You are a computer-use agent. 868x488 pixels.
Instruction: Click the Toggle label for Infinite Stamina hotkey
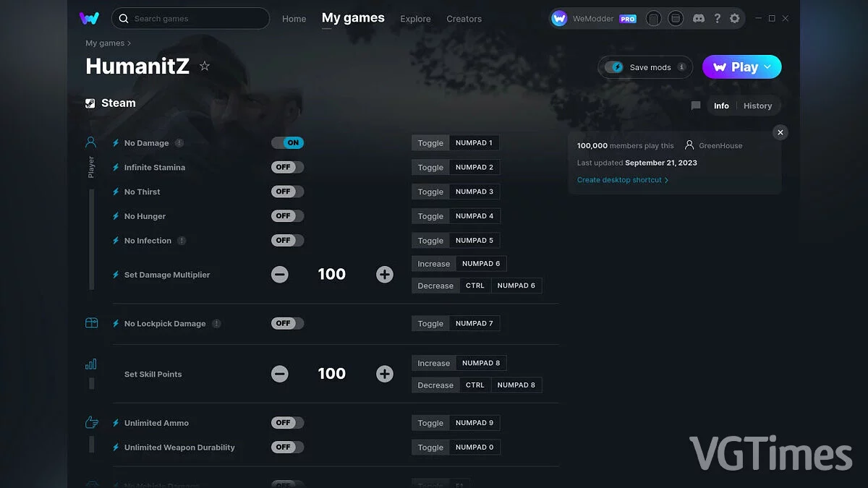pyautogui.click(x=430, y=168)
